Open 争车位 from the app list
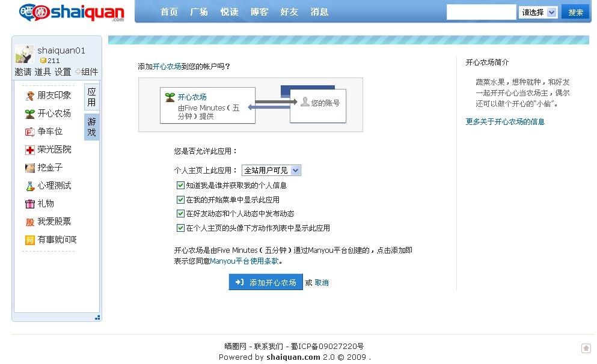Viewport: 597px width, 364px height. click(50, 132)
